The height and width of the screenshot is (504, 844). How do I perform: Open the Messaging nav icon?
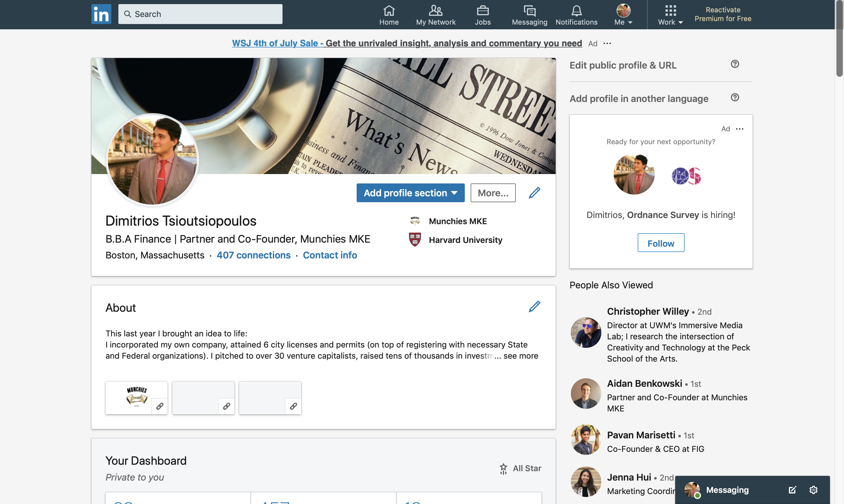coord(530,11)
